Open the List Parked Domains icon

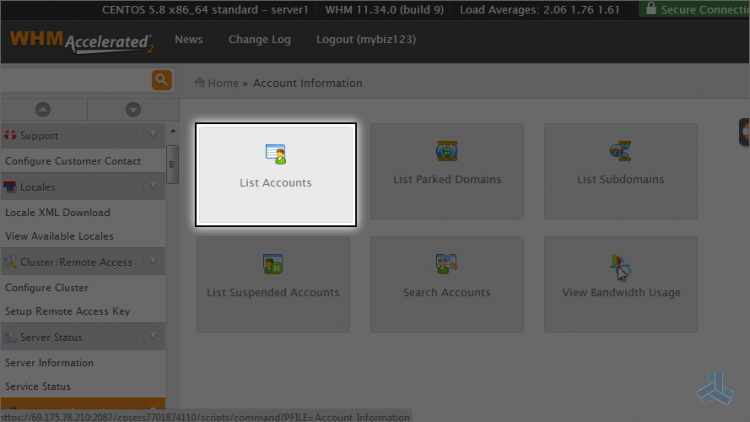[x=447, y=151]
